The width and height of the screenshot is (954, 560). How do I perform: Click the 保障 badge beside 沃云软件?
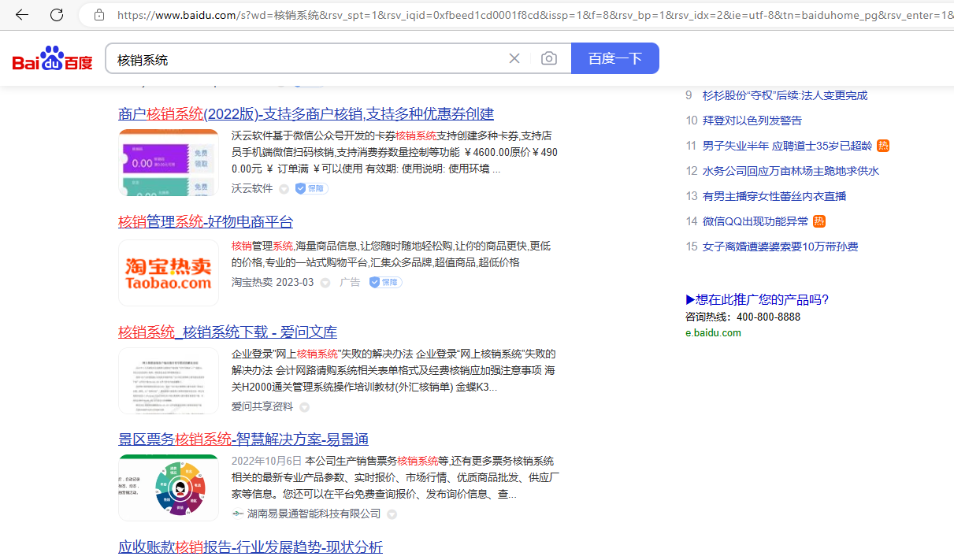click(311, 188)
